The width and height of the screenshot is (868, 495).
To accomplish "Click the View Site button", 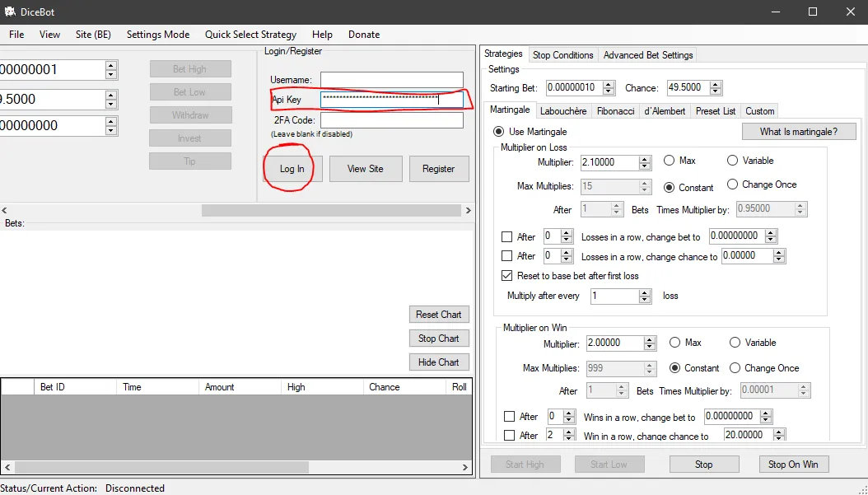I will tap(366, 169).
